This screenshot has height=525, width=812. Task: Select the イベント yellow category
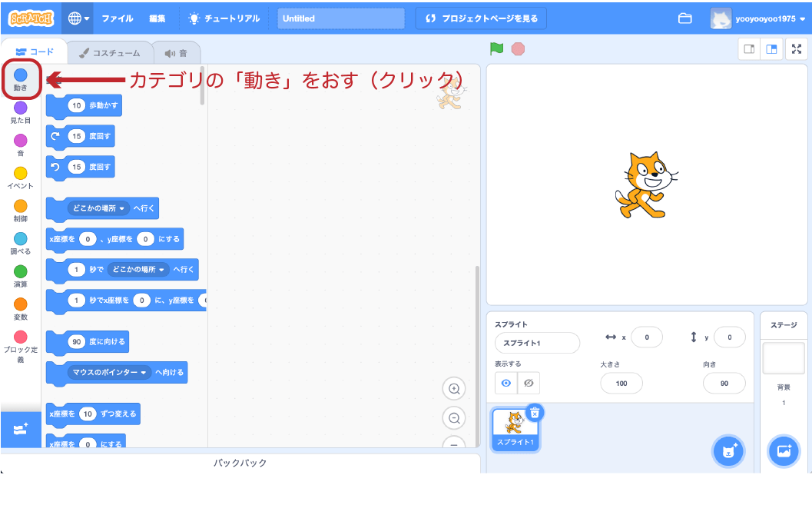point(21,178)
